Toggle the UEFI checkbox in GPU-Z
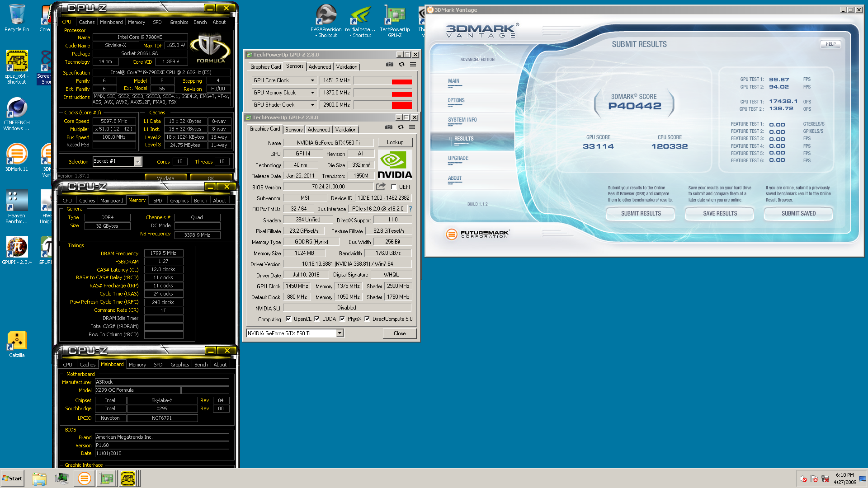 tap(394, 187)
